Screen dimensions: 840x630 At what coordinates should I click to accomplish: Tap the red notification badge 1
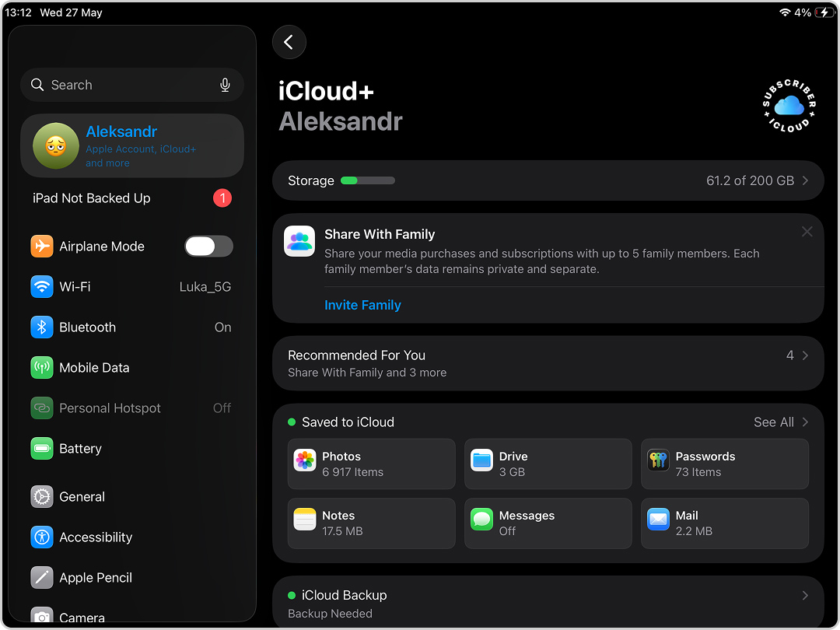tap(222, 198)
